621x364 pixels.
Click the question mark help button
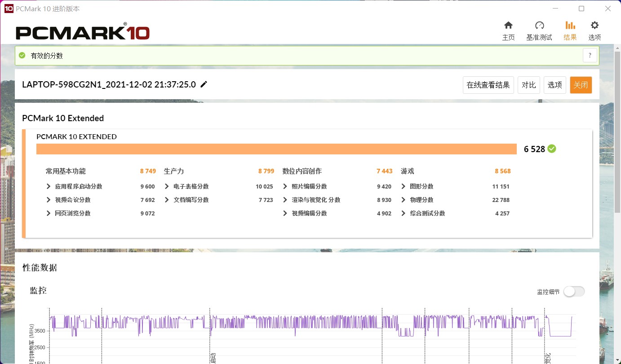(590, 56)
